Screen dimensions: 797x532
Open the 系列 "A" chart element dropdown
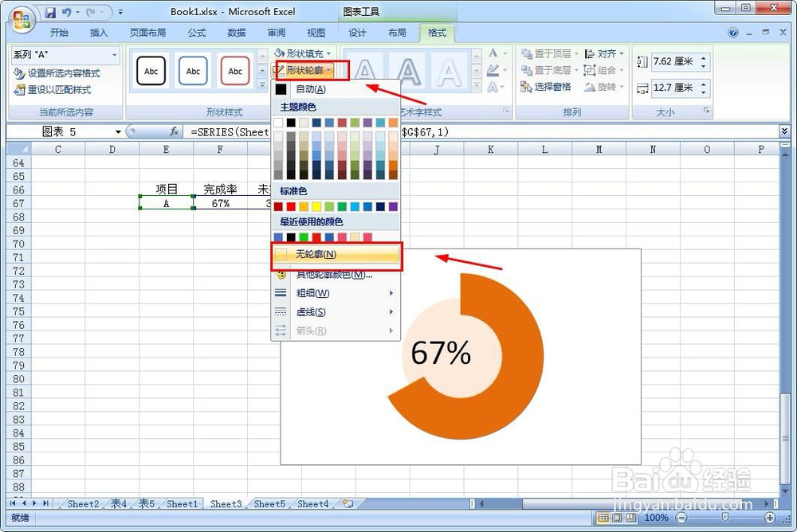[x=114, y=55]
